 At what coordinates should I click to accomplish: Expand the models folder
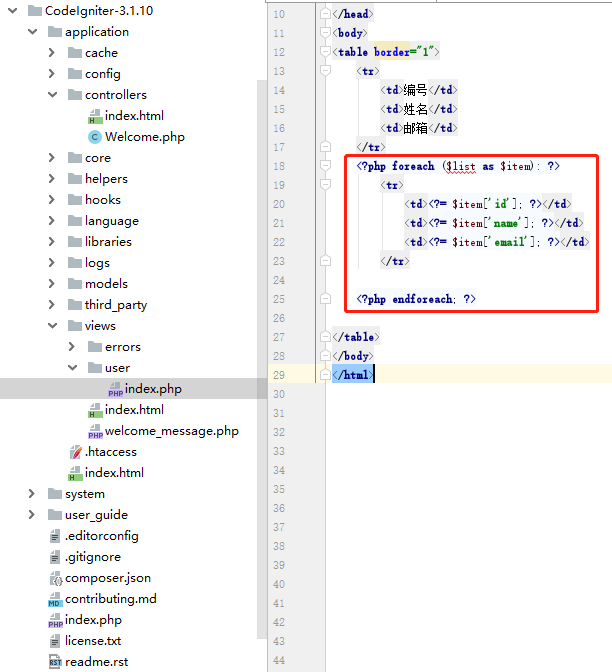tap(52, 283)
